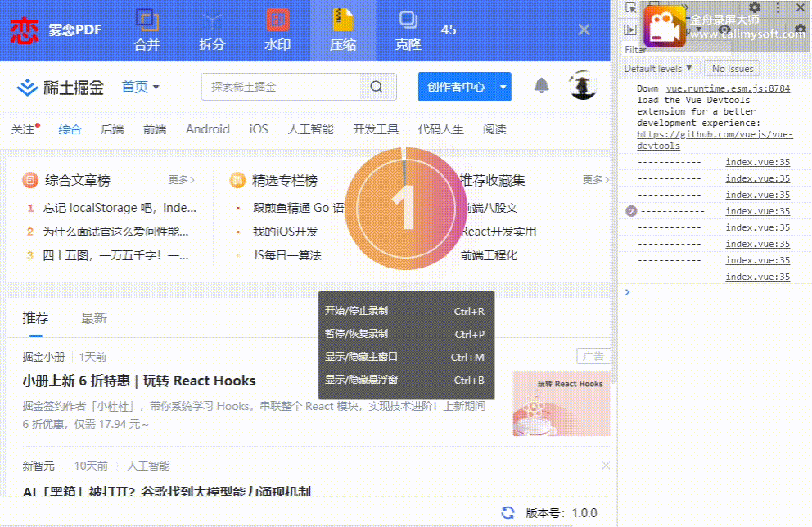The width and height of the screenshot is (812, 527).
Task: Choose 暂停/恢复录制 menu entry
Action: pyautogui.click(x=406, y=334)
